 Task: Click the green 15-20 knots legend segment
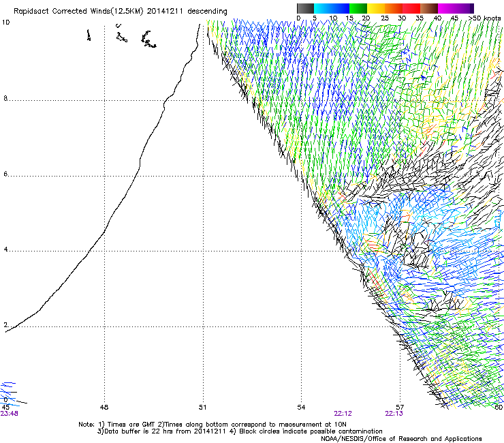tap(358, 8)
